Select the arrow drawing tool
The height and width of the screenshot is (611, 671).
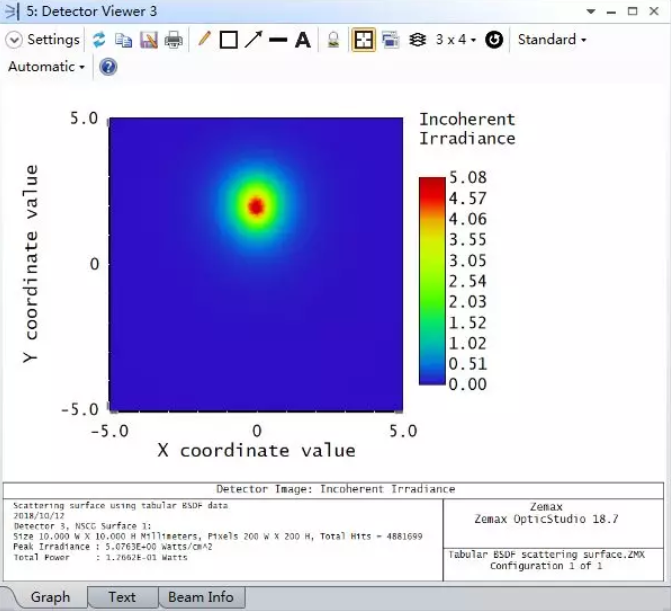(254, 40)
